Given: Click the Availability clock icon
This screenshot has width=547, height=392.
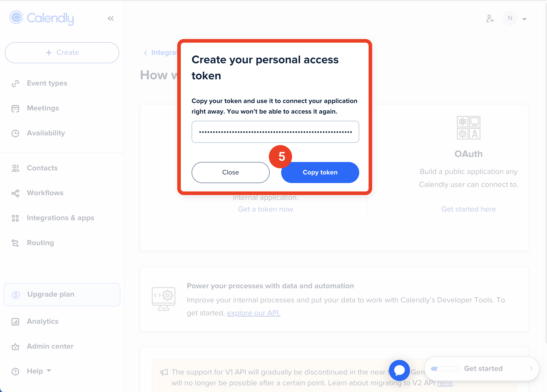Looking at the screenshot, I should (15, 133).
